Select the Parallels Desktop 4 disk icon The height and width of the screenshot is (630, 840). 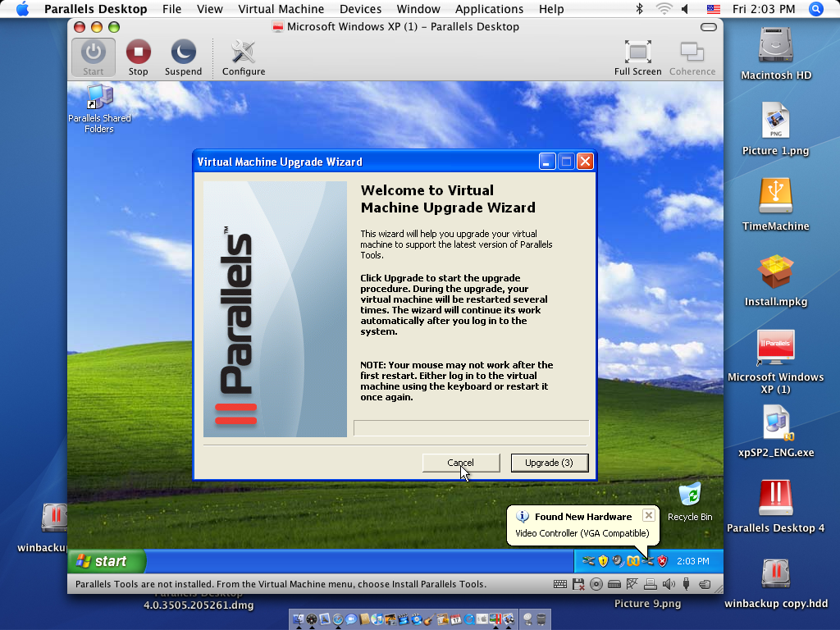point(776,506)
